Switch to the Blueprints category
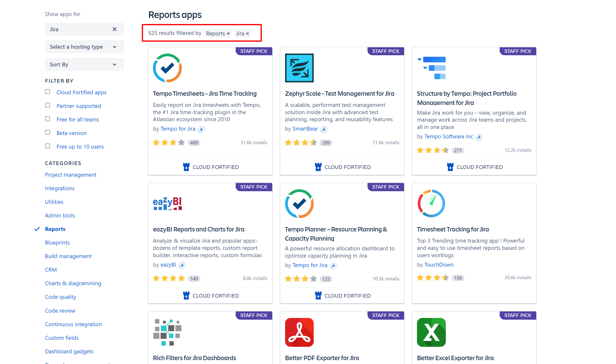616x364 pixels. [57, 242]
